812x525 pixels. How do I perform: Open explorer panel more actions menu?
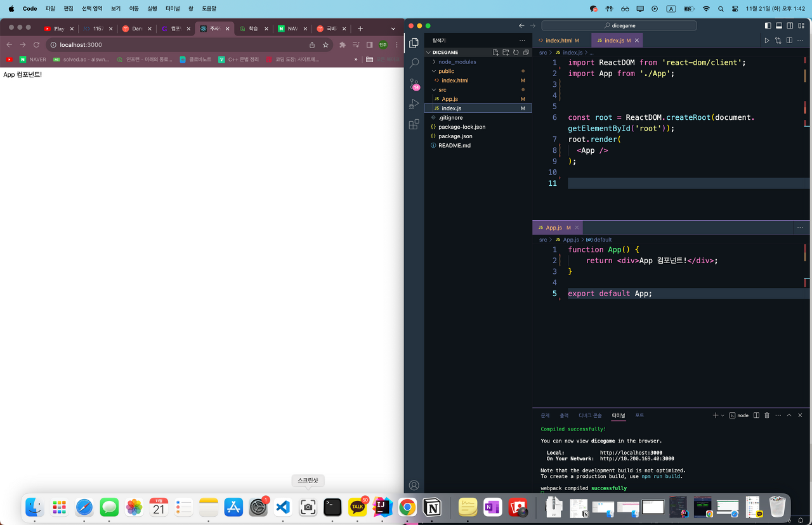(x=522, y=41)
